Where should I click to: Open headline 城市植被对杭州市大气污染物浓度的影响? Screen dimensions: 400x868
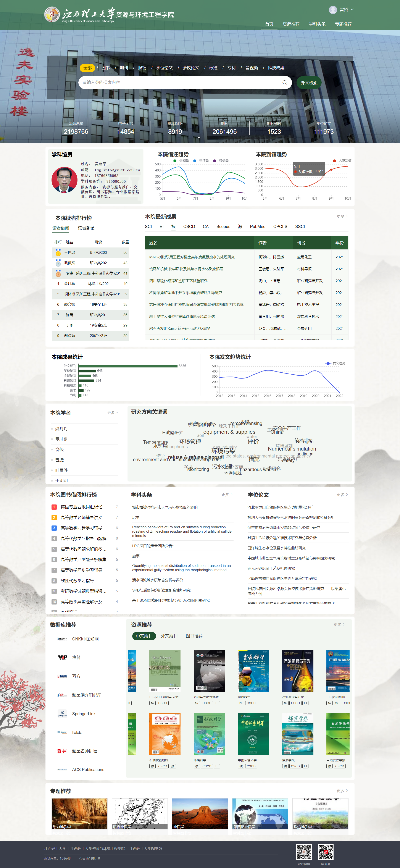click(x=165, y=507)
